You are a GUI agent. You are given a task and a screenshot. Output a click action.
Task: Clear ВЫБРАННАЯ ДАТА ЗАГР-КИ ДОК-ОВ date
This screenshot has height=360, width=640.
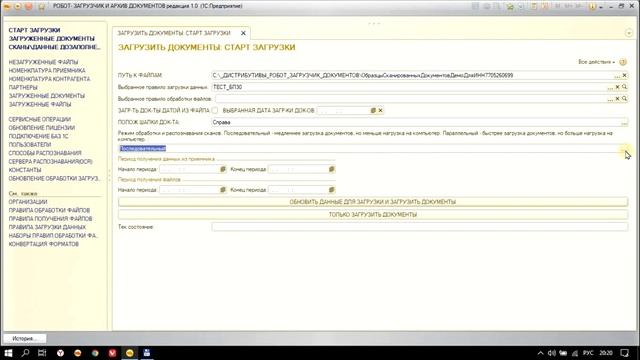point(380,111)
